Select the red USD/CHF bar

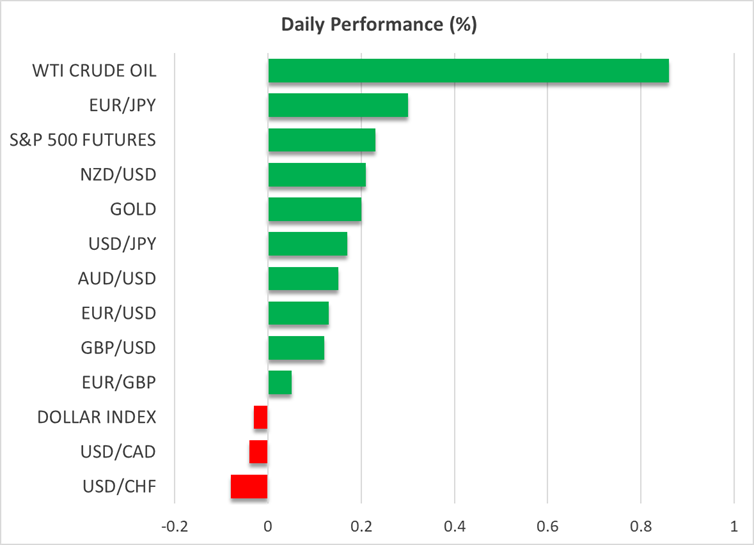point(249,486)
